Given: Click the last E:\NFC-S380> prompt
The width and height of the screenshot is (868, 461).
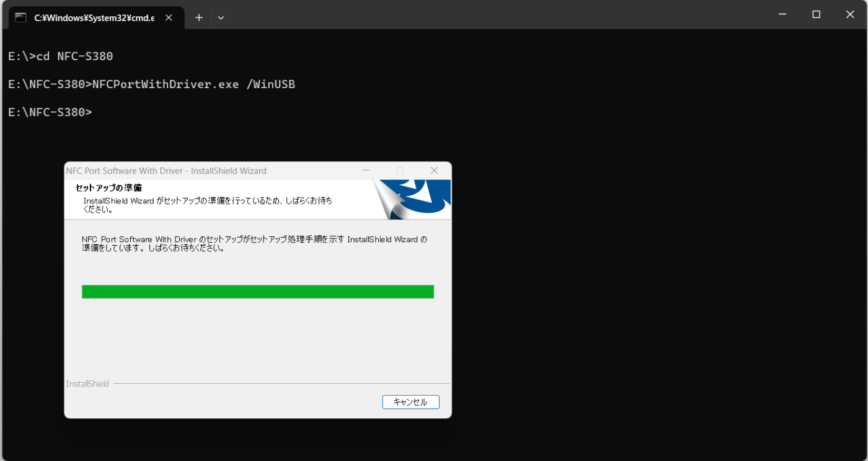Looking at the screenshot, I should 50,112.
